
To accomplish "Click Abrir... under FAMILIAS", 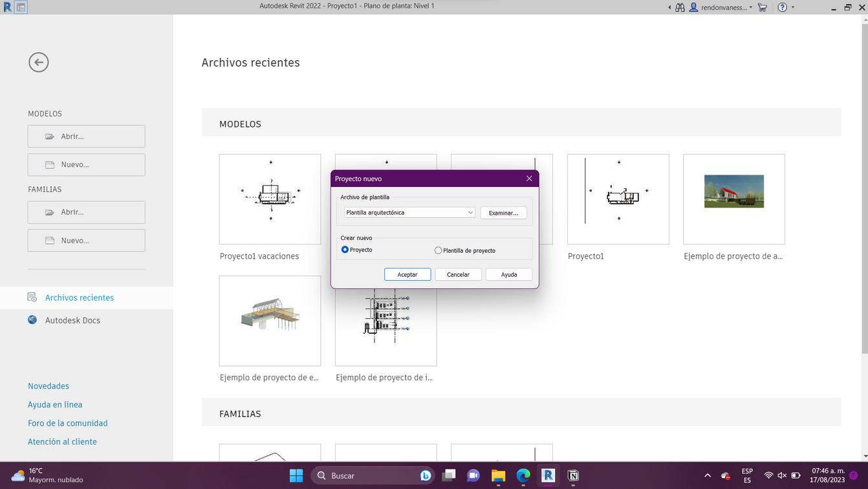I will click(87, 212).
